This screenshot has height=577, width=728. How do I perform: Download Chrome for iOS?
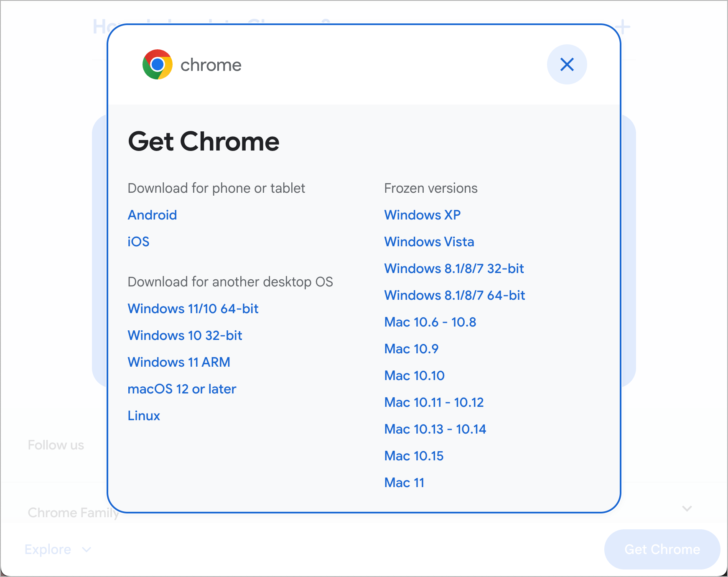[138, 241]
